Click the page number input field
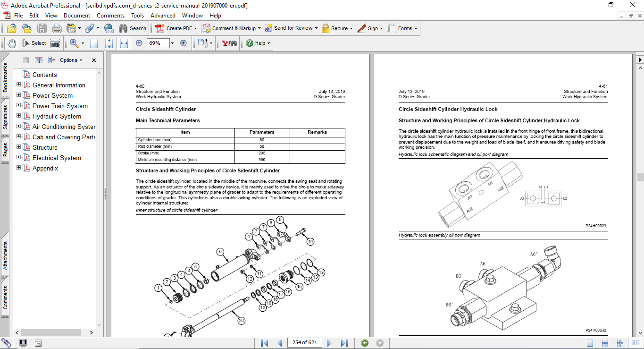The image size is (644, 349). [x=305, y=342]
